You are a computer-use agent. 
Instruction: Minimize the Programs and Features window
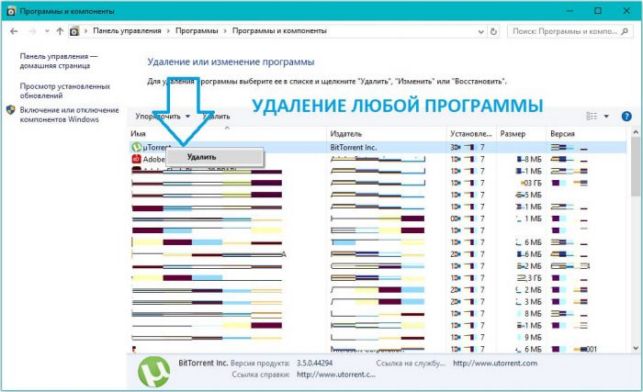click(x=570, y=11)
